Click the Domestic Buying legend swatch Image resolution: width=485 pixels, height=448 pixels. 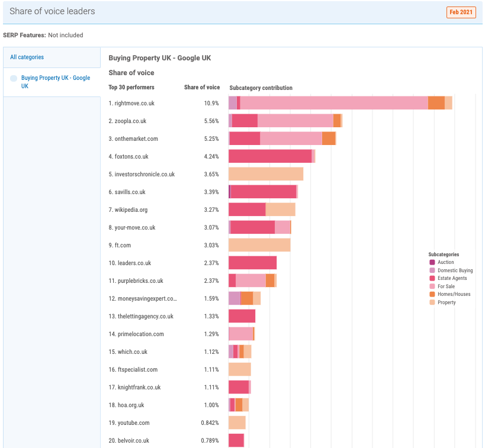(432, 270)
